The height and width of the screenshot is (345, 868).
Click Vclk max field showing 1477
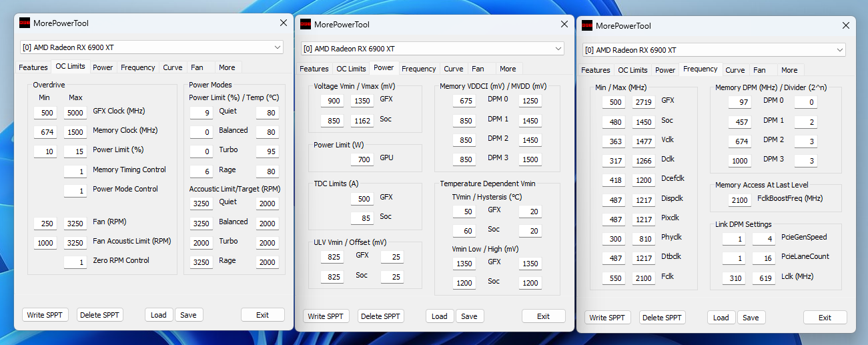click(x=644, y=141)
